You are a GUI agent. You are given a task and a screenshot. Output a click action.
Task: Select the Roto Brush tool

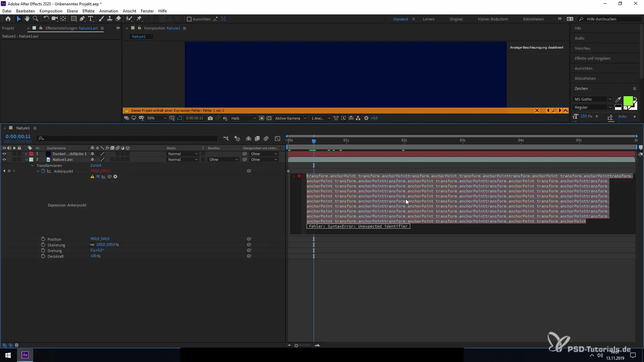[x=129, y=19]
